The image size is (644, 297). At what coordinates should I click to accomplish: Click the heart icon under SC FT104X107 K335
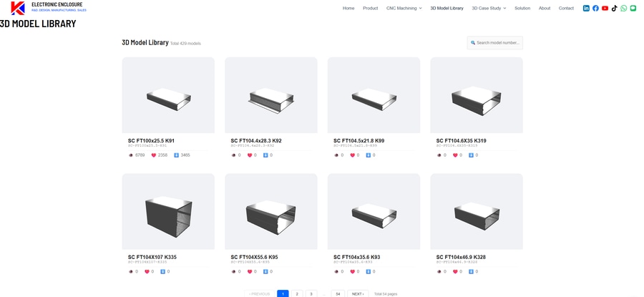[x=147, y=271]
